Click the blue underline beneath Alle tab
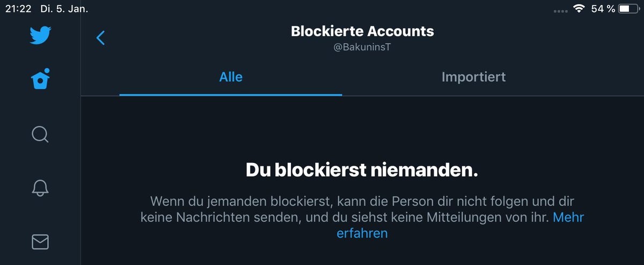This screenshot has height=265, width=644. pos(231,95)
